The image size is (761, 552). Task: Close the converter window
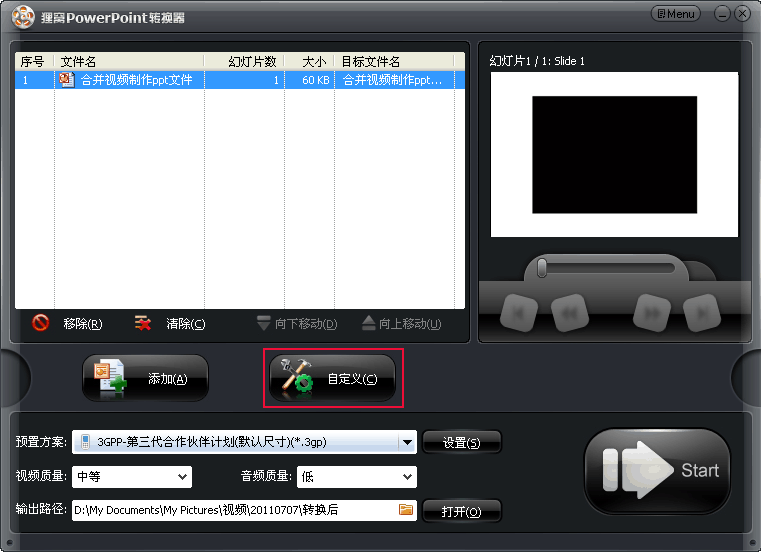[x=742, y=14]
